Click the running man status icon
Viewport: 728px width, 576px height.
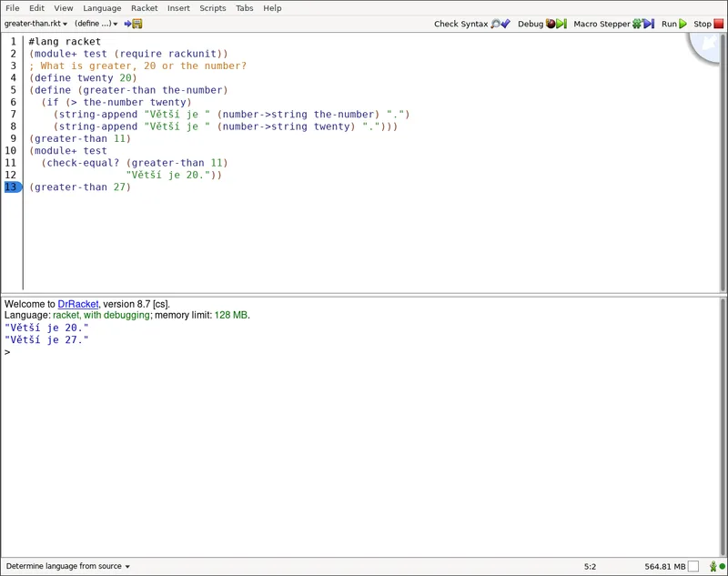point(713,566)
